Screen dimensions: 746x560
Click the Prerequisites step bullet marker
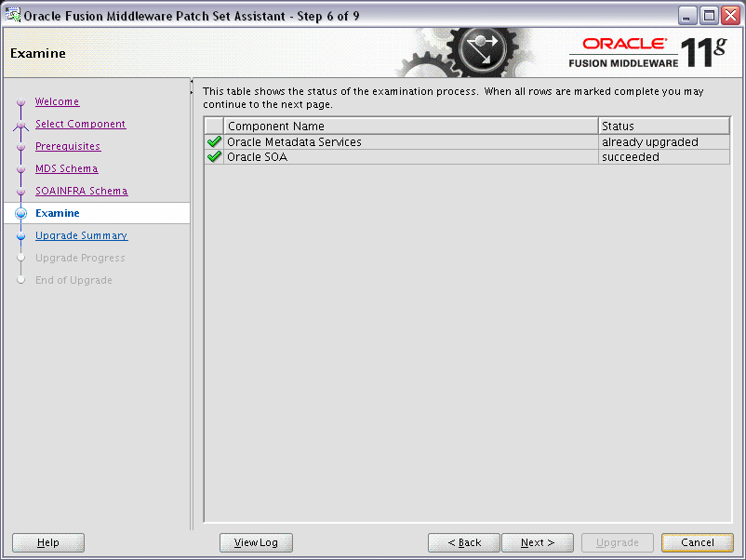pyautogui.click(x=20, y=147)
